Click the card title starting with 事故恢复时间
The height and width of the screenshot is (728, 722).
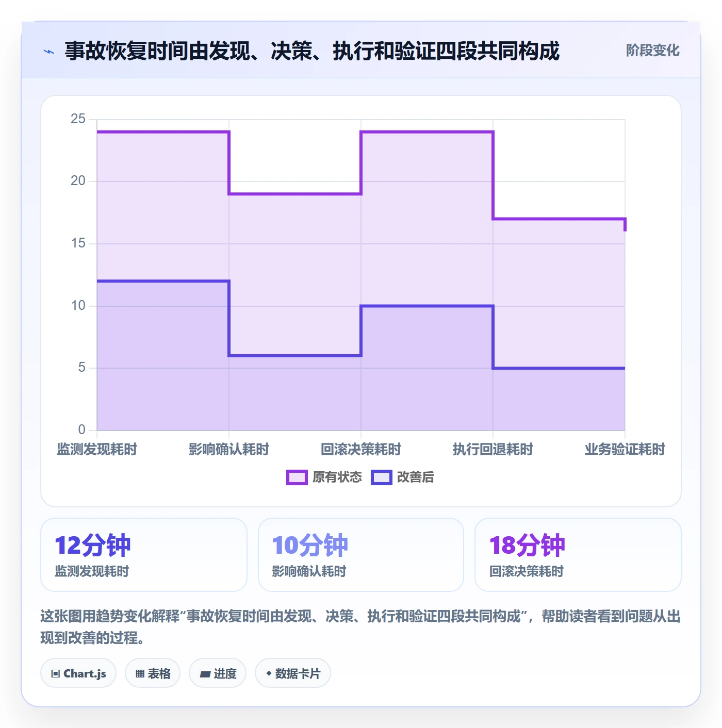(312, 51)
